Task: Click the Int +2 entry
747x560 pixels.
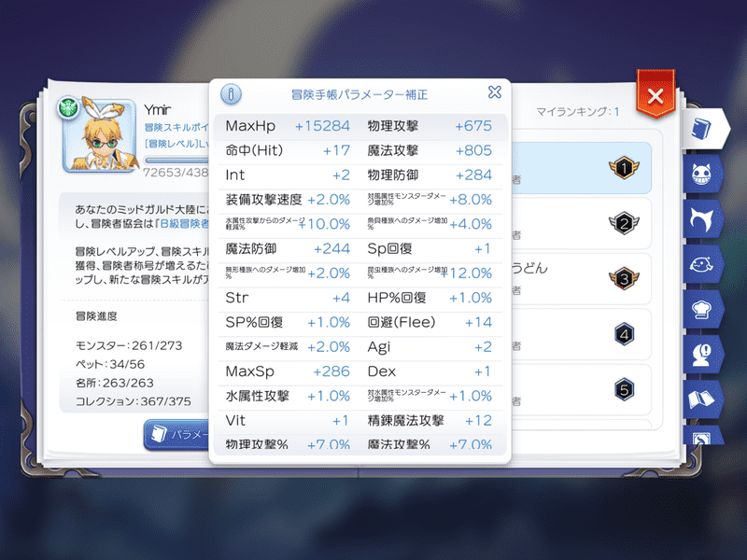Action: click(x=288, y=175)
